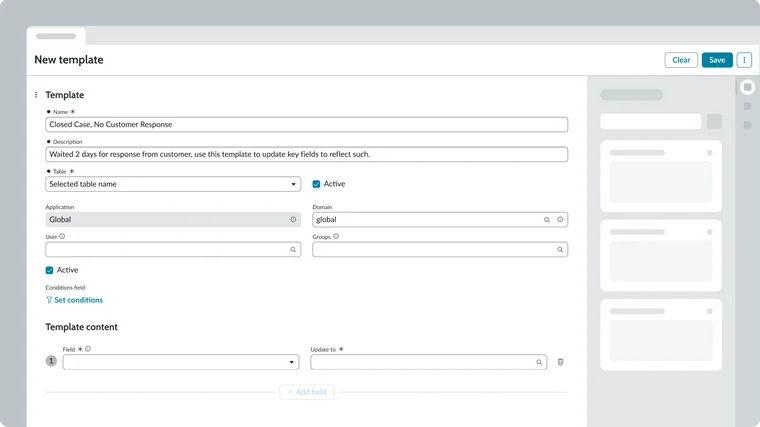760x427 pixels.
Task: Click the search icon in User field
Action: 293,250
